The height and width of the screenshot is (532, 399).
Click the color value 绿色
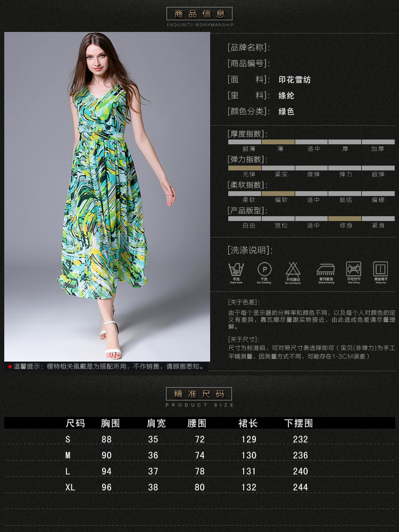pyautogui.click(x=286, y=112)
